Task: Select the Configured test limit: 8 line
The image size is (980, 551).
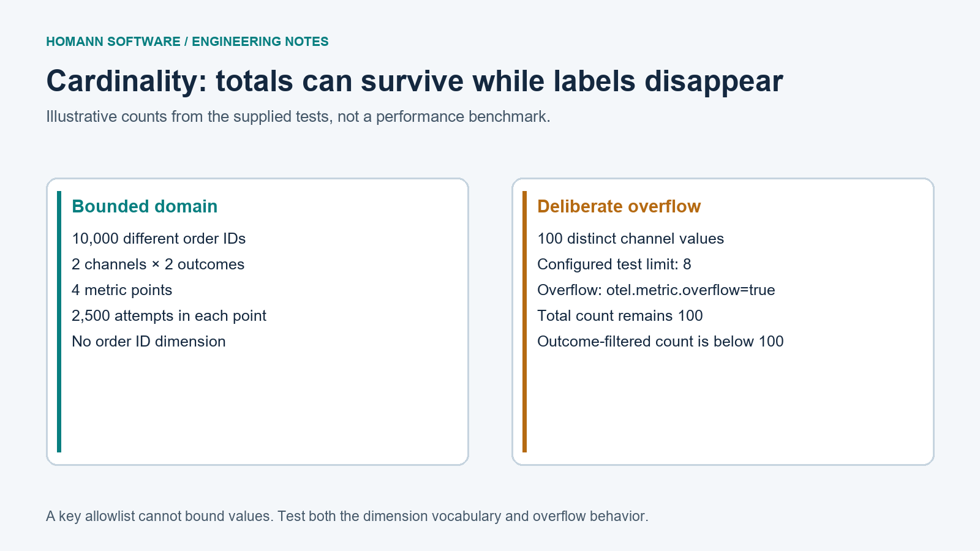Action: pyautogui.click(x=614, y=264)
